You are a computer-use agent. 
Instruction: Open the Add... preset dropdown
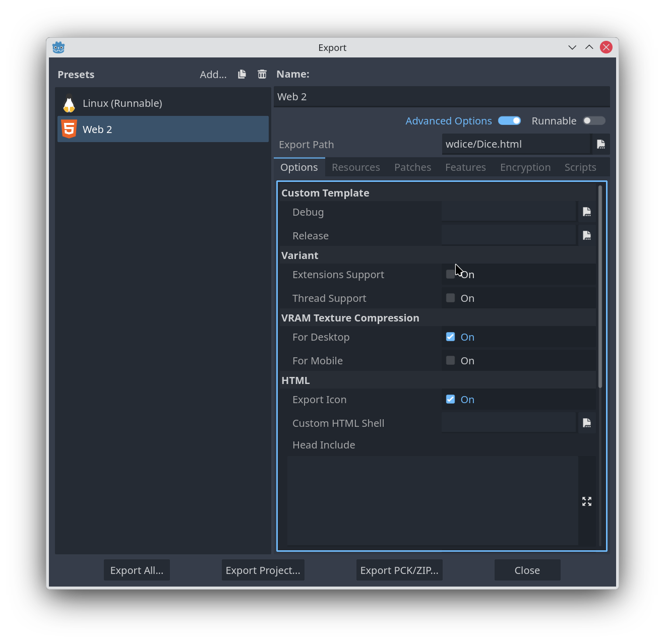coord(213,75)
